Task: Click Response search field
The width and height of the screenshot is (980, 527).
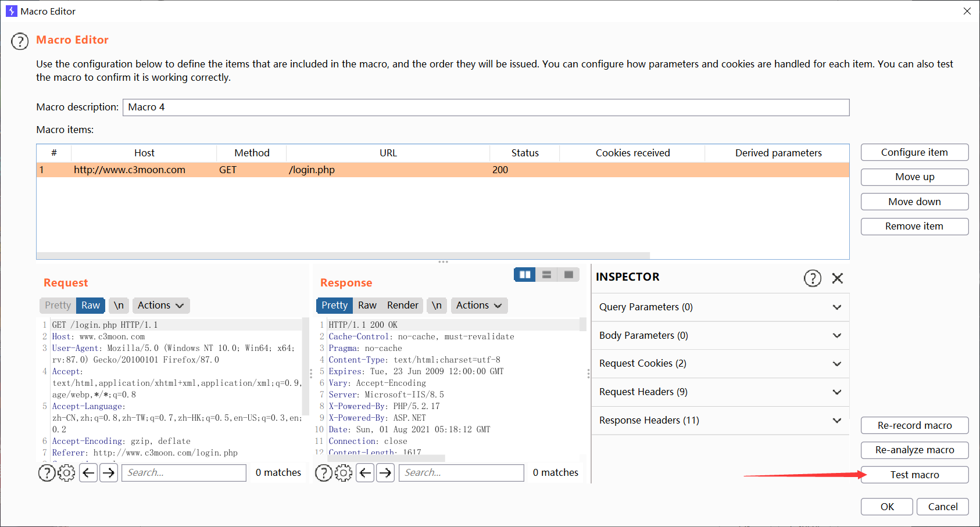Action: pyautogui.click(x=461, y=473)
